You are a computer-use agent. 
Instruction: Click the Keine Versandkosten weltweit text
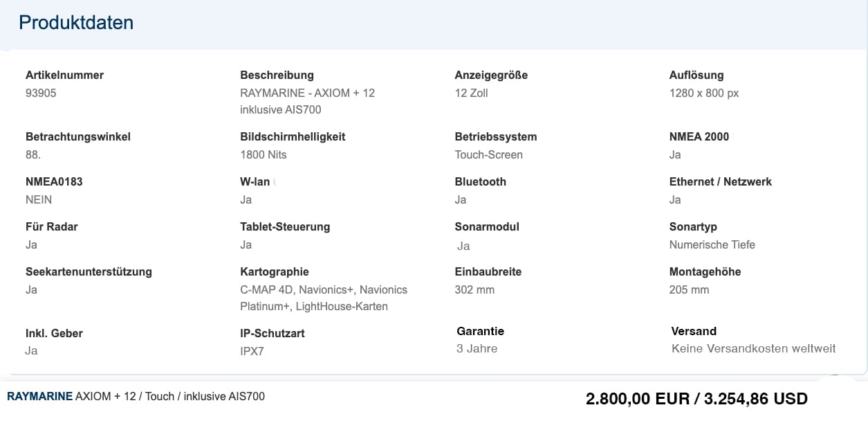pyautogui.click(x=753, y=348)
